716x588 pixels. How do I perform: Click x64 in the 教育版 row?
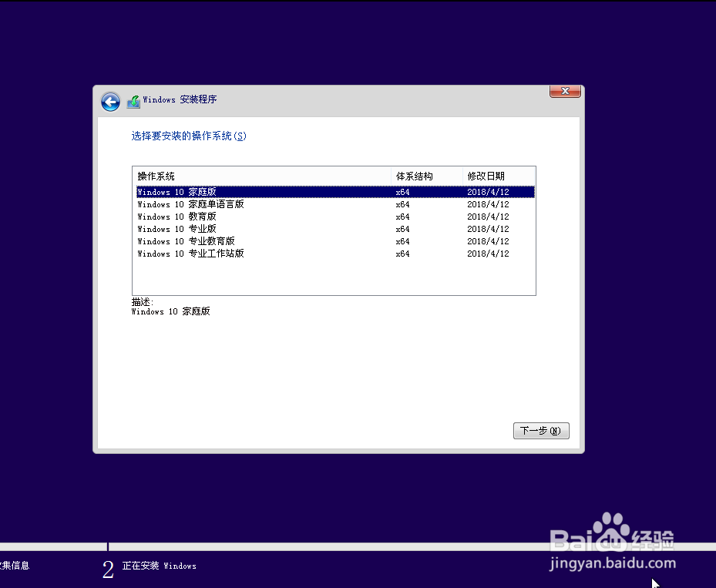[402, 217]
